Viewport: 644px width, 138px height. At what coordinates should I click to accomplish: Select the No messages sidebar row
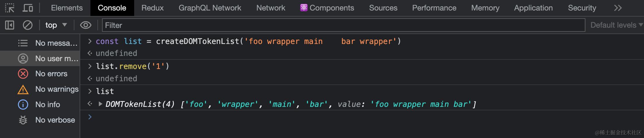pos(40,43)
